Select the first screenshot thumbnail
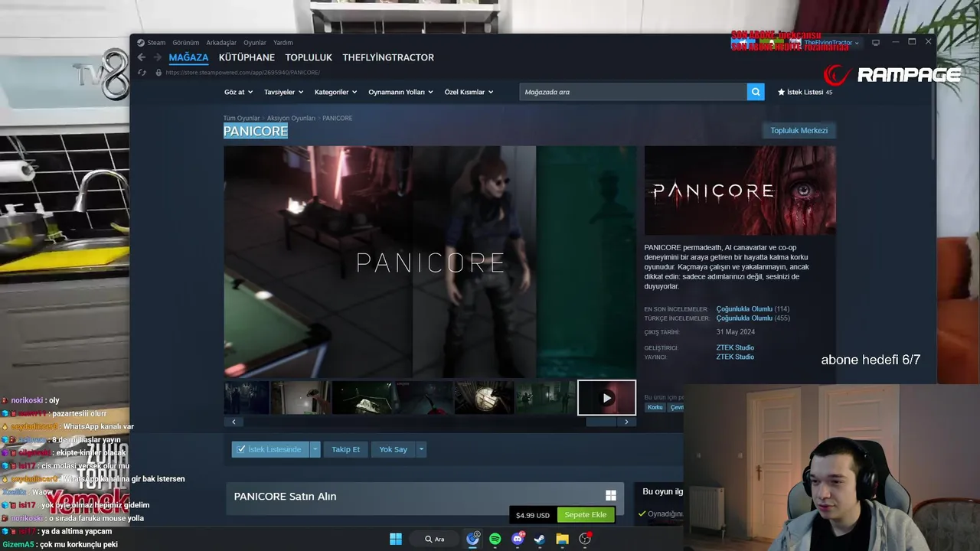The image size is (980, 551). [x=247, y=398]
